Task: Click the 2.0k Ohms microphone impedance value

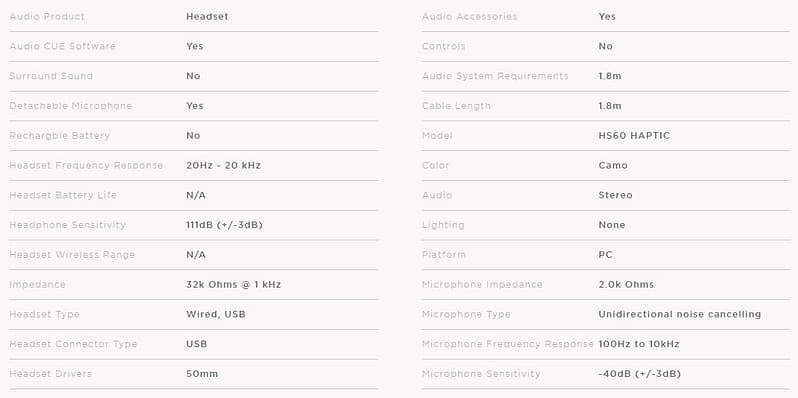Action: [x=626, y=285]
